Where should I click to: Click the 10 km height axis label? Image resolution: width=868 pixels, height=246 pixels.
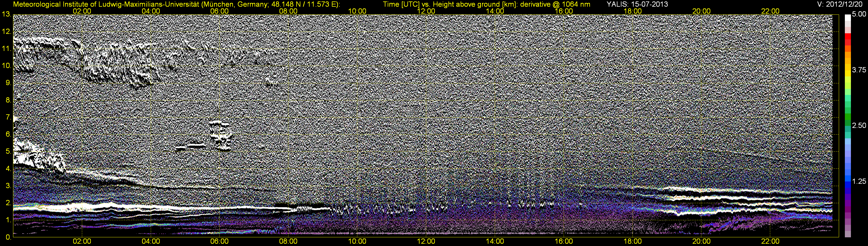click(6, 66)
